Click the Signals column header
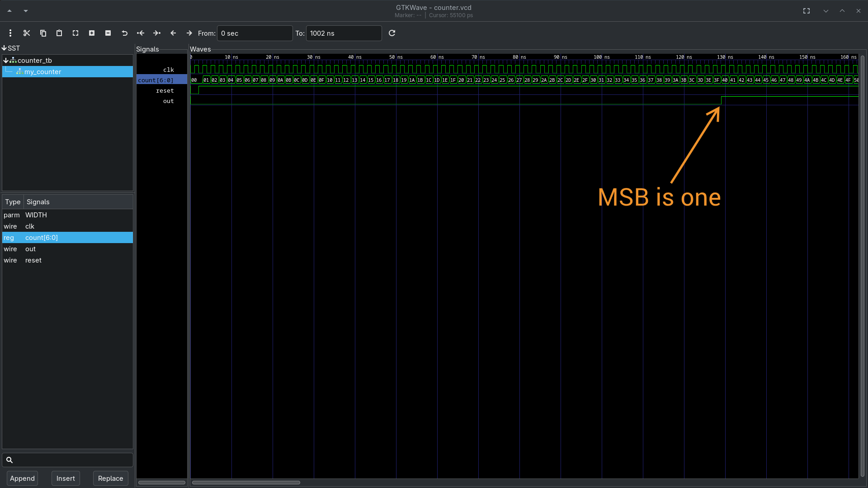The width and height of the screenshot is (868, 488). point(78,202)
